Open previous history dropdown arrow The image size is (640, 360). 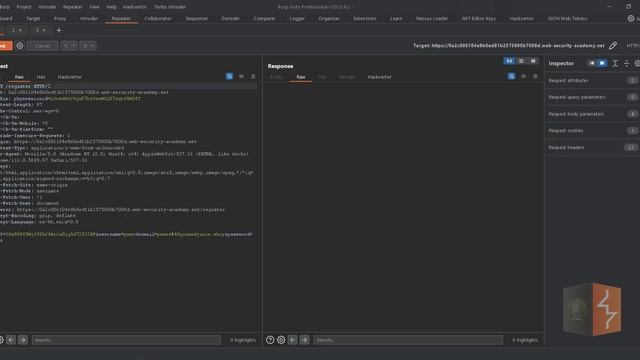point(74,46)
